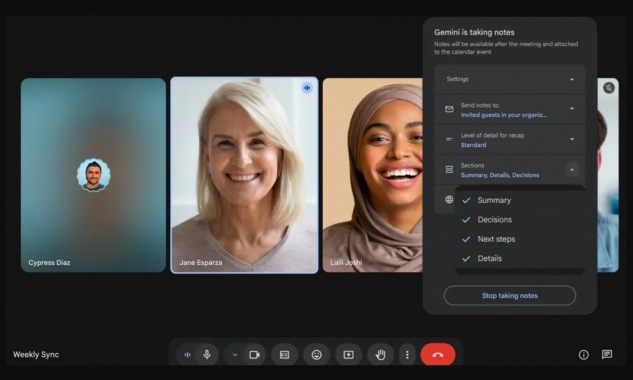Collapse the Sections dropdown arrow
Screen dimensions: 633x380
[x=572, y=170]
